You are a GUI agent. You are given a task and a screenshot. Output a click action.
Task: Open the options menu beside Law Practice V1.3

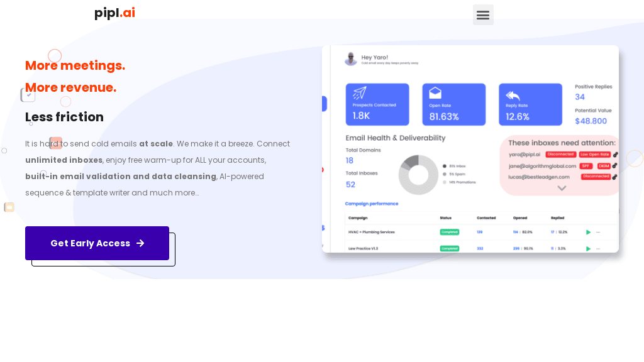coord(598,248)
